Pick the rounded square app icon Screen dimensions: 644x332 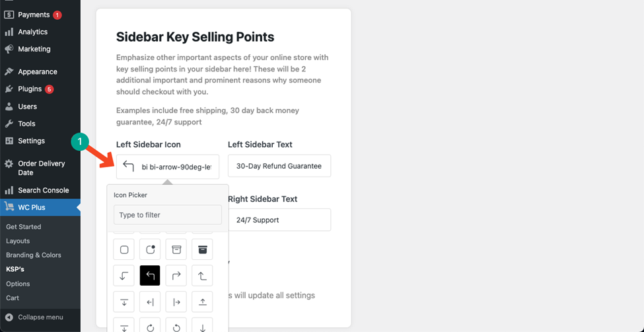click(x=124, y=249)
